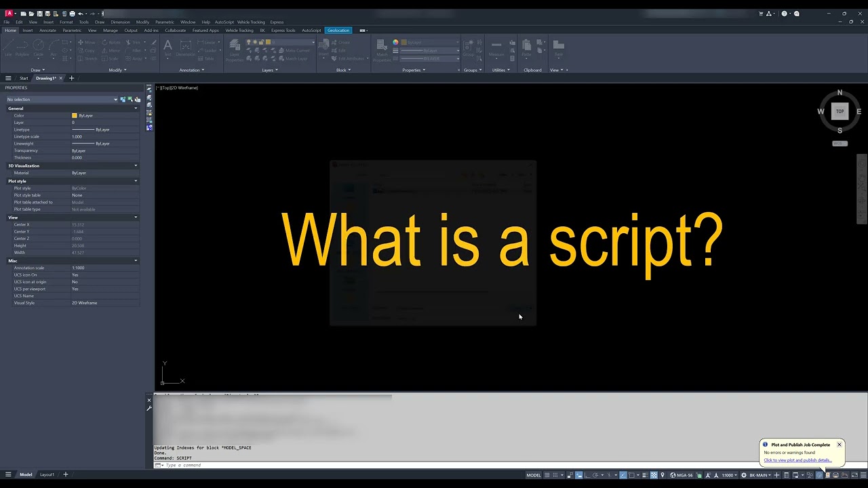Collapse the 3D Visualization section
Image resolution: width=868 pixels, height=488 pixels.
click(x=136, y=165)
